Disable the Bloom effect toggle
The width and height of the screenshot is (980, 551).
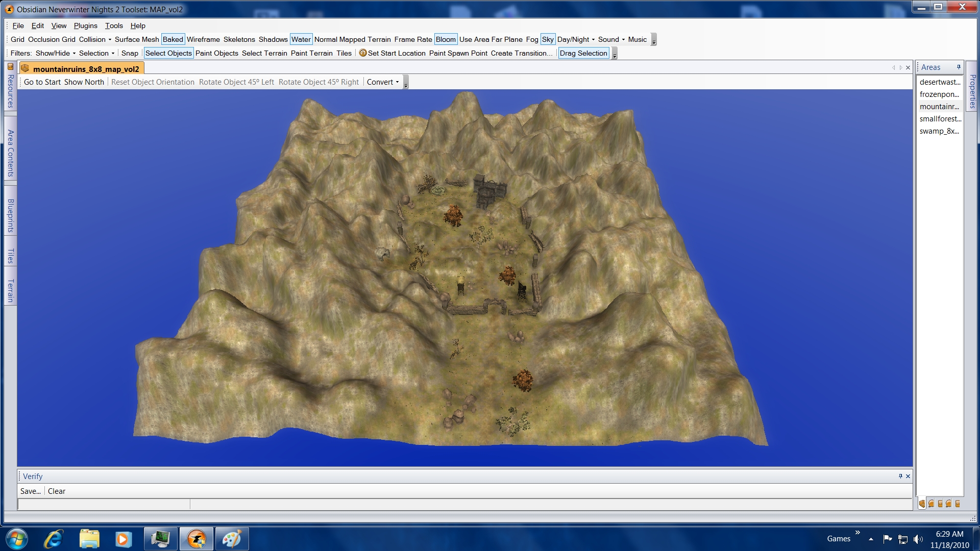(x=445, y=39)
